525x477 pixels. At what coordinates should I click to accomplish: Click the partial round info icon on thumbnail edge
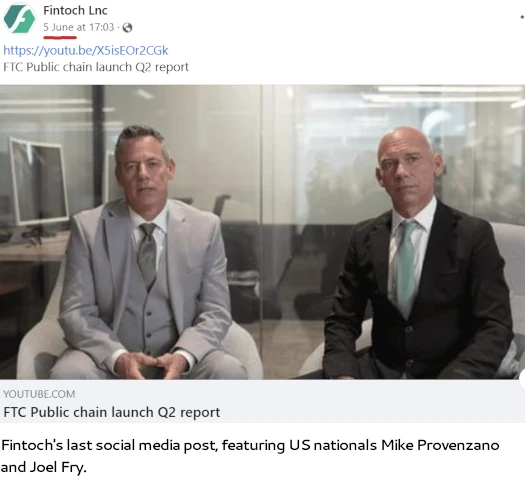pos(522,377)
